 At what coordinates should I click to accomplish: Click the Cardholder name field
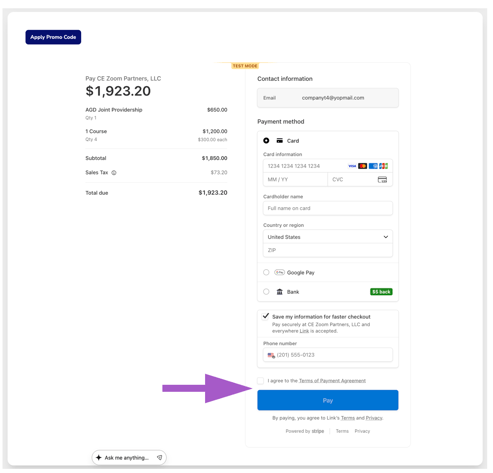pos(328,208)
